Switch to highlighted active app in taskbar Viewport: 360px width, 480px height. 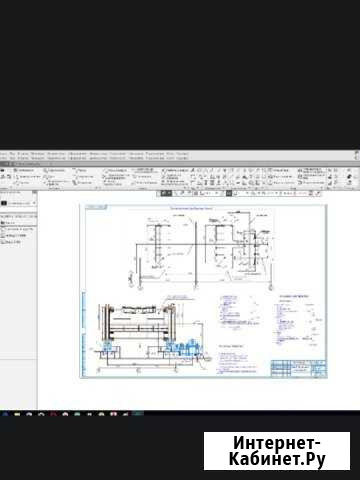coord(138,414)
